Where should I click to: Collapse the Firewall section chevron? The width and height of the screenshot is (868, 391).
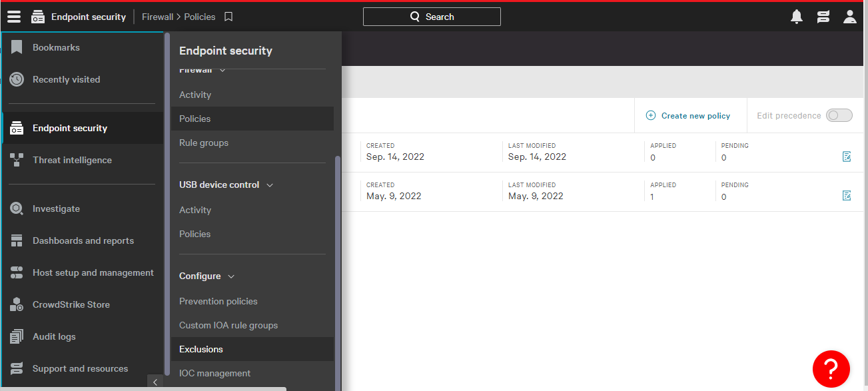pyautogui.click(x=222, y=70)
